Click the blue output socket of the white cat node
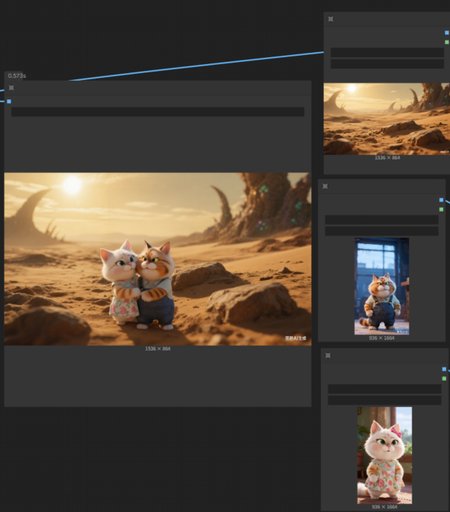Screen dimensions: 450x512 point(444,369)
